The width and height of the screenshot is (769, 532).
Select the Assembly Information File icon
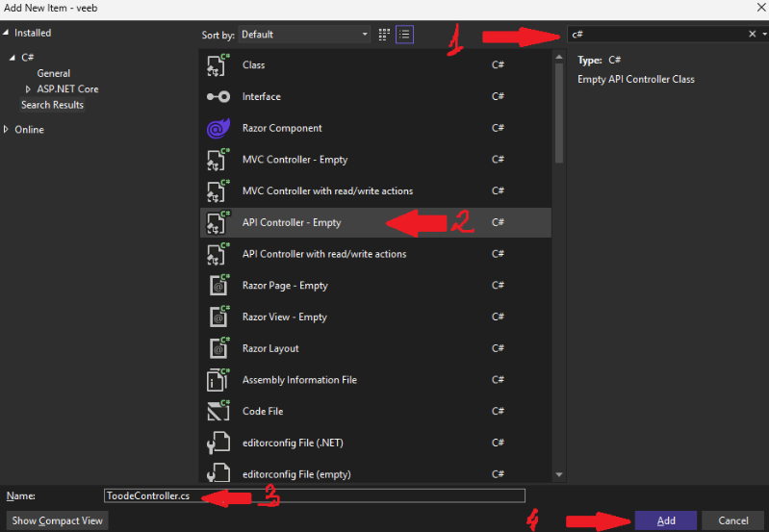tap(218, 380)
